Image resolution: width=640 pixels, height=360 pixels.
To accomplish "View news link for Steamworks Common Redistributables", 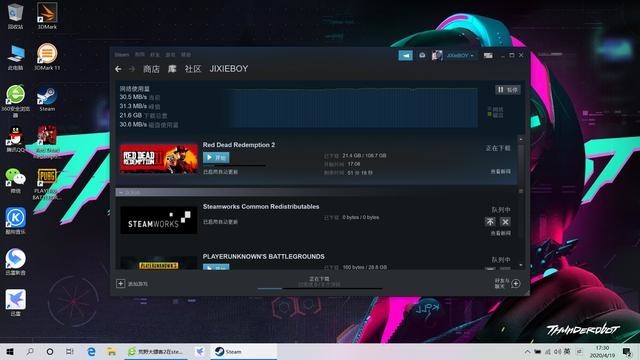I will coord(500,233).
